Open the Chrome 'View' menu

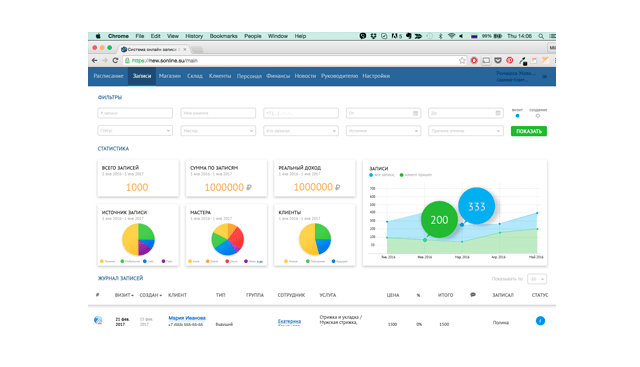(x=173, y=36)
